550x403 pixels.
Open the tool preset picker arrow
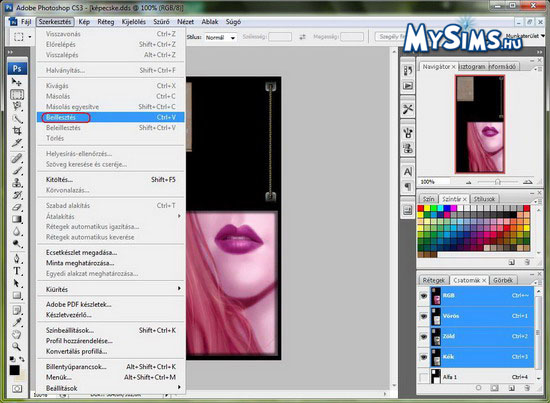pyautogui.click(x=30, y=37)
